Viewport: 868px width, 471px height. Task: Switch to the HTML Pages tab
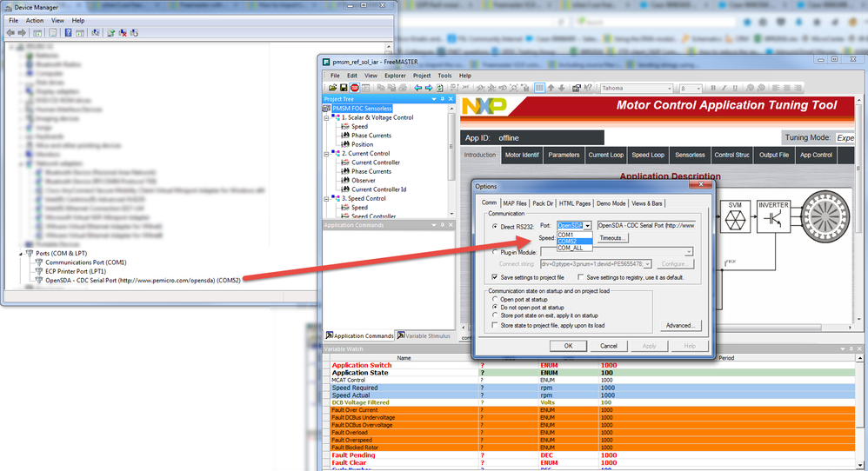coord(575,203)
